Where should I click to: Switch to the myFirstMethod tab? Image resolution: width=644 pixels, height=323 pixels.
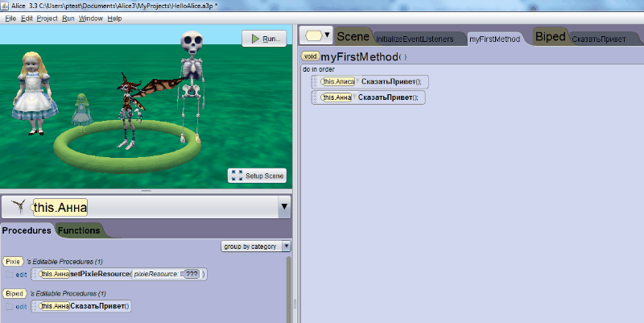(x=495, y=39)
